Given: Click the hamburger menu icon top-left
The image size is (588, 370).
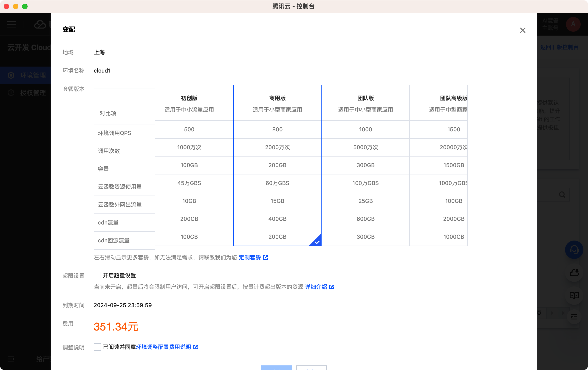Looking at the screenshot, I should tap(11, 24).
